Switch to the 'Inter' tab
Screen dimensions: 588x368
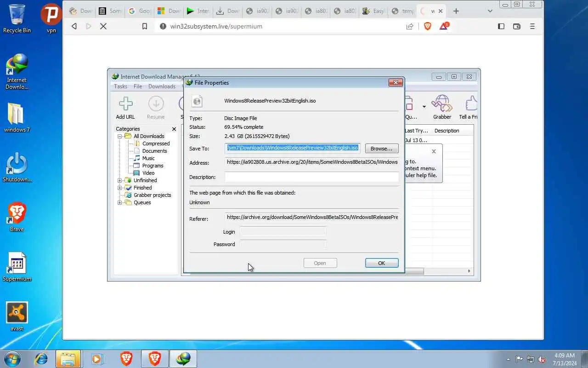(x=198, y=11)
